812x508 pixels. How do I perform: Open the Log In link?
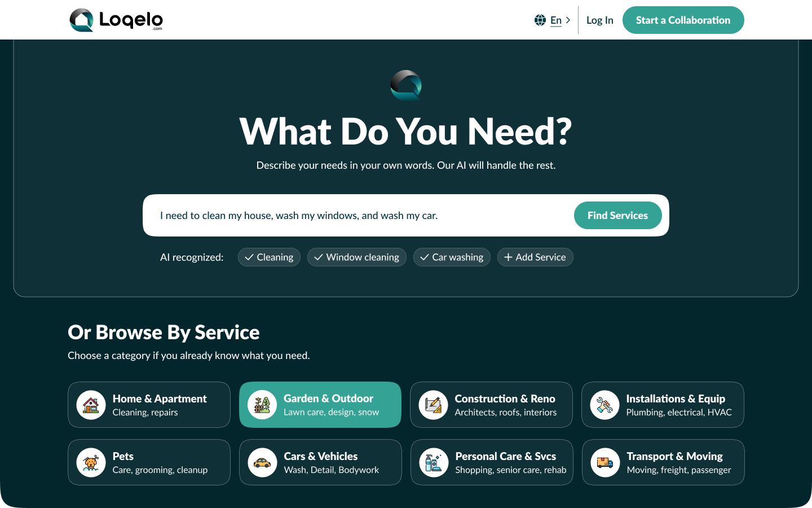pos(599,20)
